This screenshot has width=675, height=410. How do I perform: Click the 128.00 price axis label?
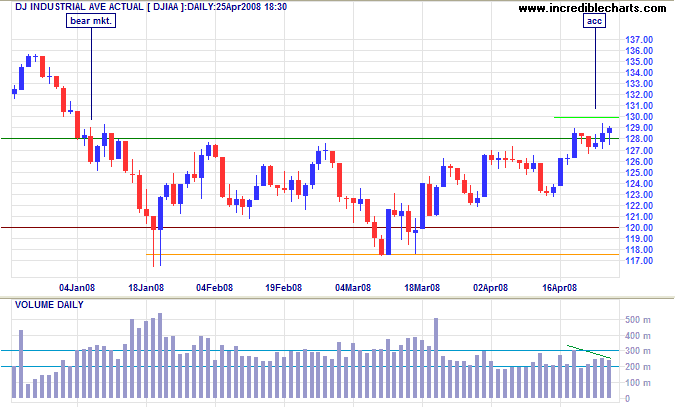click(639, 139)
